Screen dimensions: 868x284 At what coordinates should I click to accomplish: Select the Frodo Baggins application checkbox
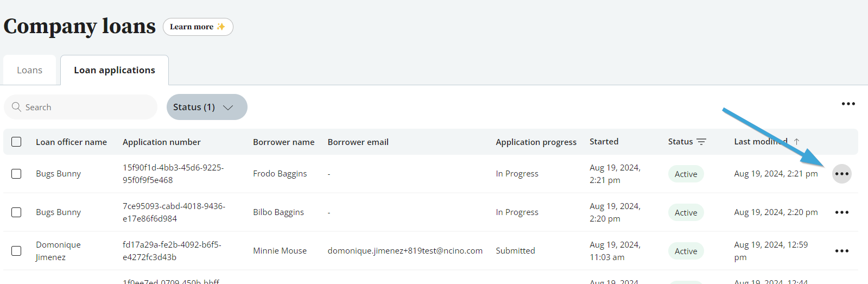coord(16,174)
